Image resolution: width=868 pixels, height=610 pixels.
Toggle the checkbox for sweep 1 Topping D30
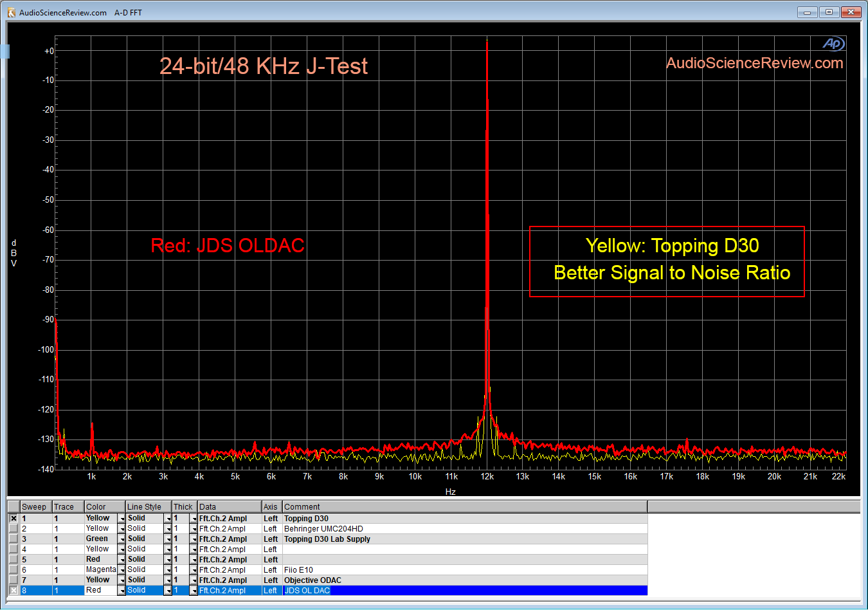pyautogui.click(x=14, y=518)
